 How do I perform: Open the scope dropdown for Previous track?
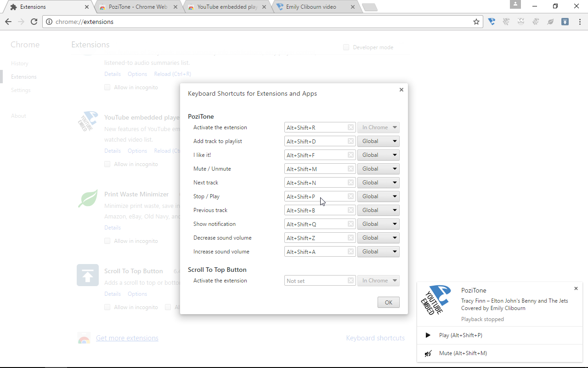click(x=379, y=210)
